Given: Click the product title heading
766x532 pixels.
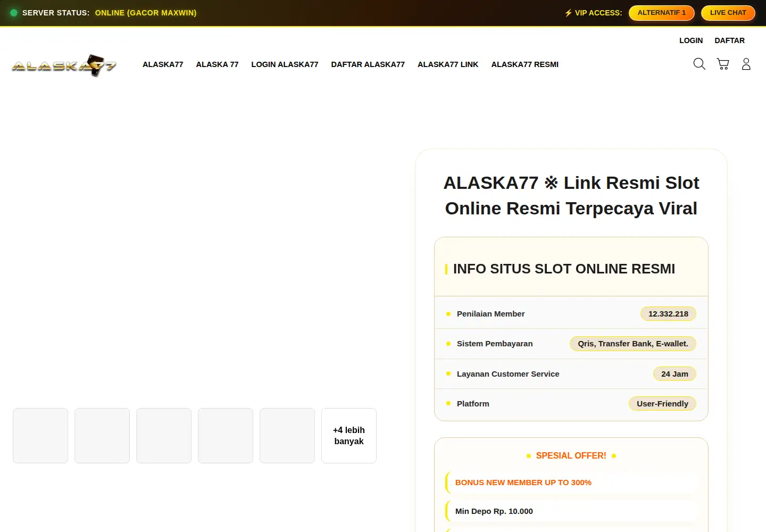Looking at the screenshot, I should point(571,195).
